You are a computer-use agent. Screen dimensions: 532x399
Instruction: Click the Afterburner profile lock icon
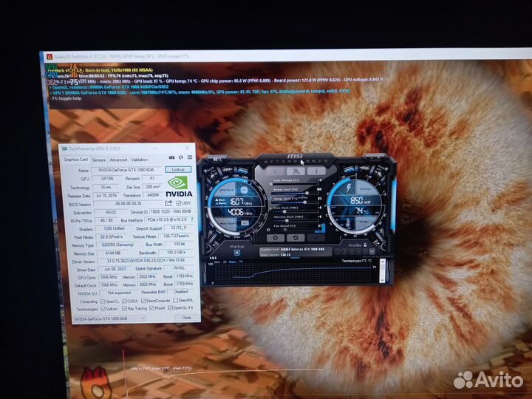pos(365,245)
